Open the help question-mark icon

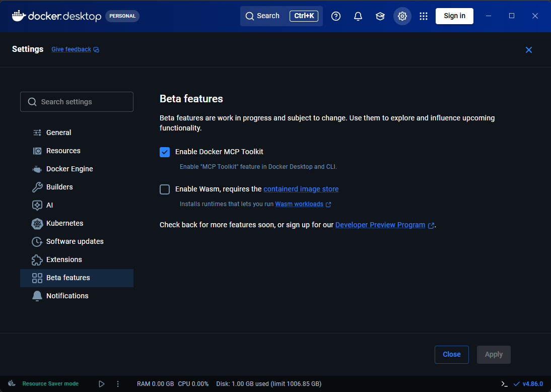[336, 16]
